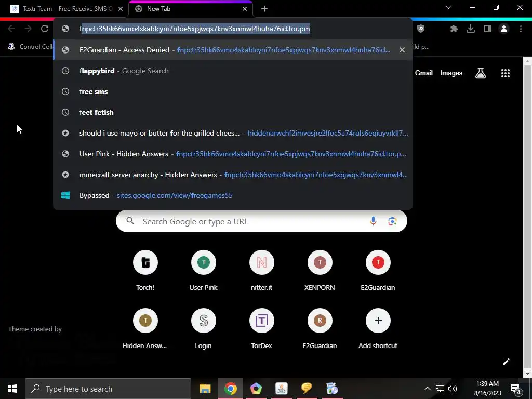Open the Hidden Answ... shortcut

tap(145, 328)
